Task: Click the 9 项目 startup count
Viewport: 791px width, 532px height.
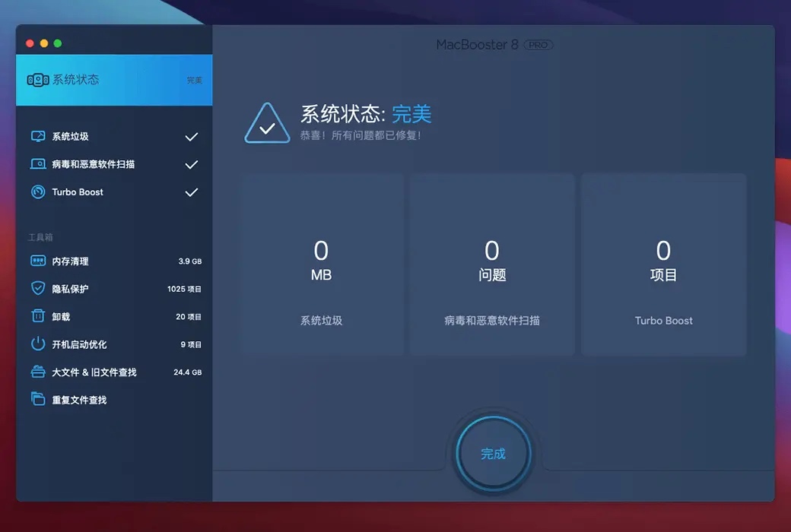Action: coord(191,344)
